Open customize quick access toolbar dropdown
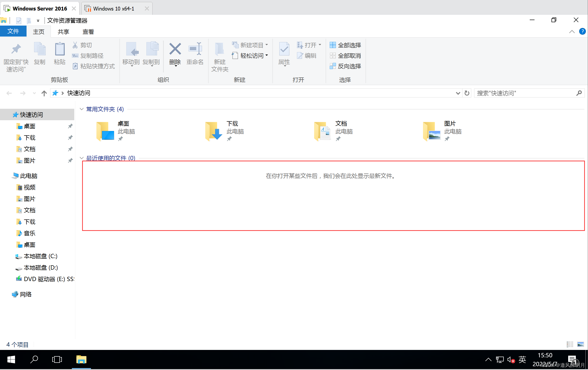 (38, 21)
